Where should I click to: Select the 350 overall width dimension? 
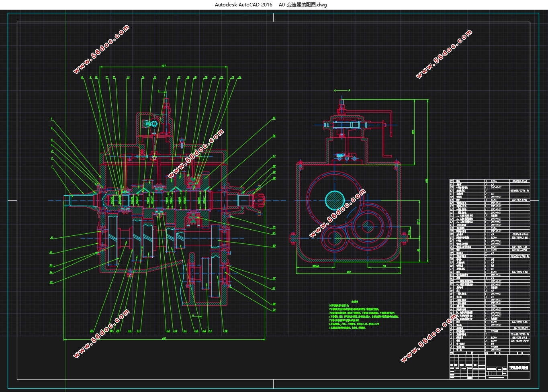(349, 272)
